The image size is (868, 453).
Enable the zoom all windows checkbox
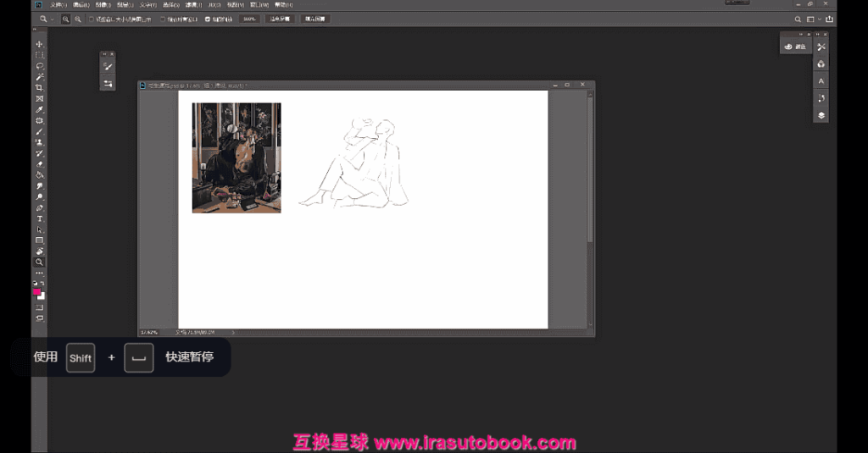pos(163,19)
